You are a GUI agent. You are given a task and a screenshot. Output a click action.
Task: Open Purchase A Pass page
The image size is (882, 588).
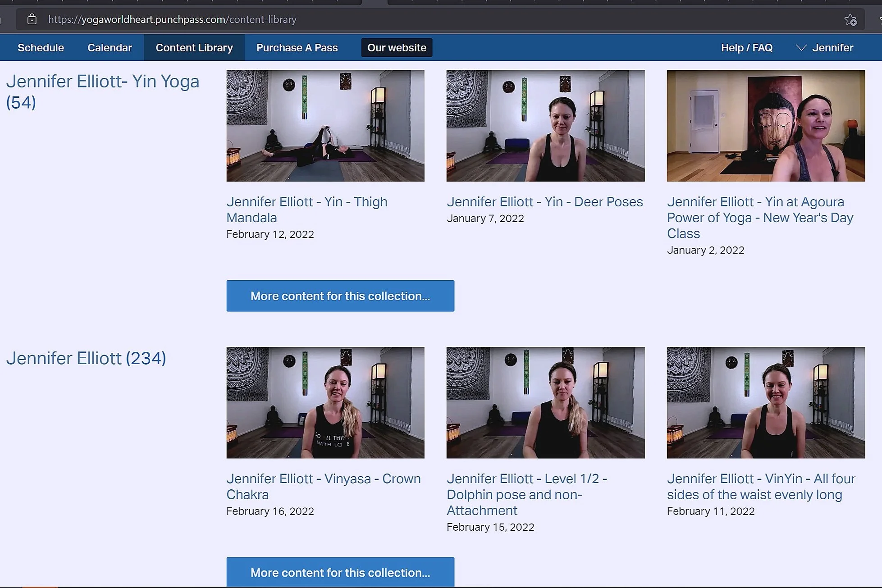(297, 48)
